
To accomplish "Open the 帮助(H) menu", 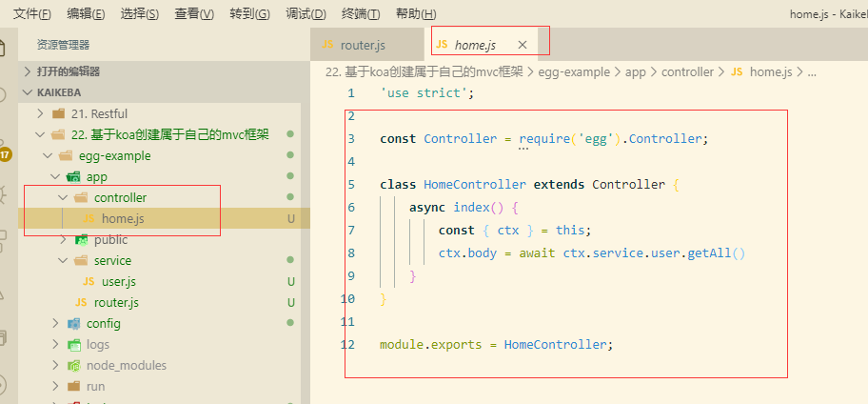I will pyautogui.click(x=416, y=14).
